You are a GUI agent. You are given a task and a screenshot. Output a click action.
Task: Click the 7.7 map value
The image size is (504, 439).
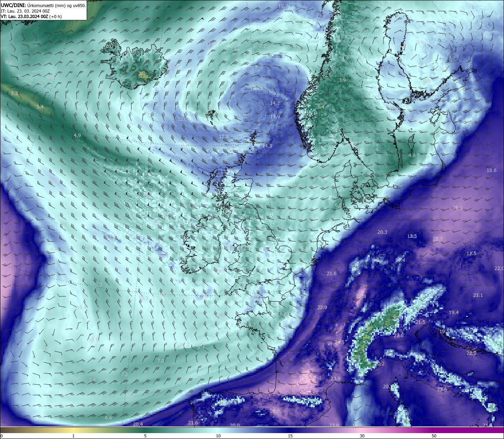[317, 179]
